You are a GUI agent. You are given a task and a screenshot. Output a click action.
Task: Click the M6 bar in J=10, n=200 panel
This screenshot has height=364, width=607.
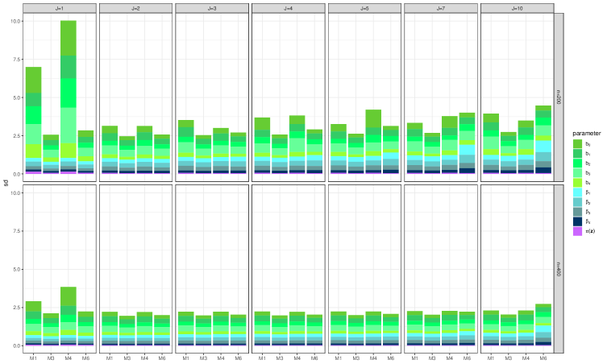pyautogui.click(x=543, y=139)
